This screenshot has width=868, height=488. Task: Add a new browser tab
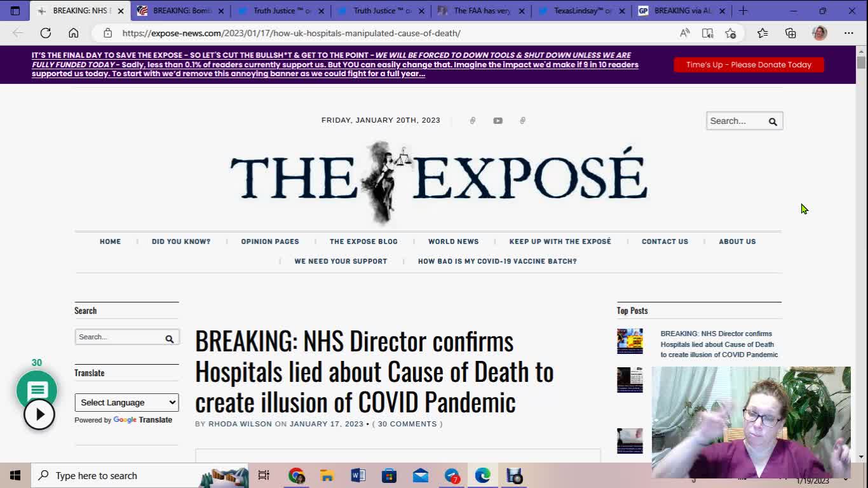point(743,11)
